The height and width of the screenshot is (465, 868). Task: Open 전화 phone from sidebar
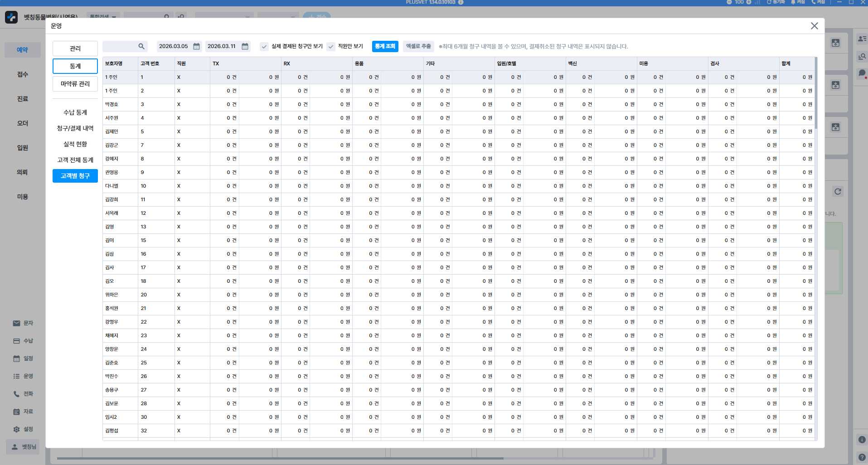(23, 394)
